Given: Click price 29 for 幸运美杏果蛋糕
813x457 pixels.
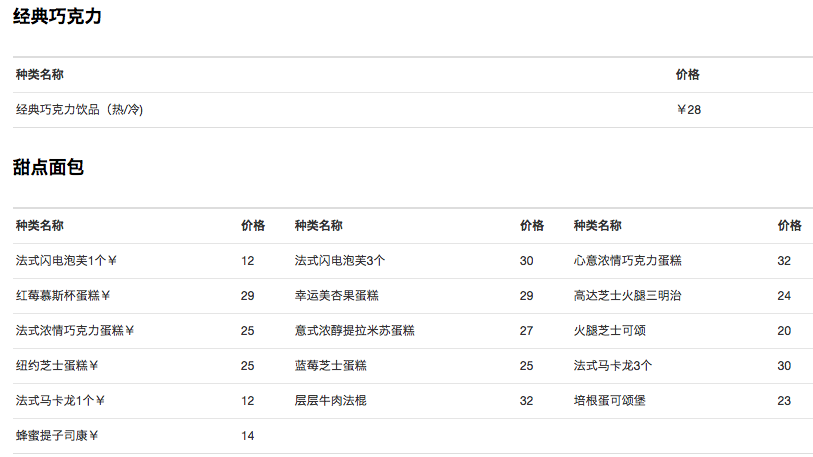Looking at the screenshot, I should [x=526, y=296].
